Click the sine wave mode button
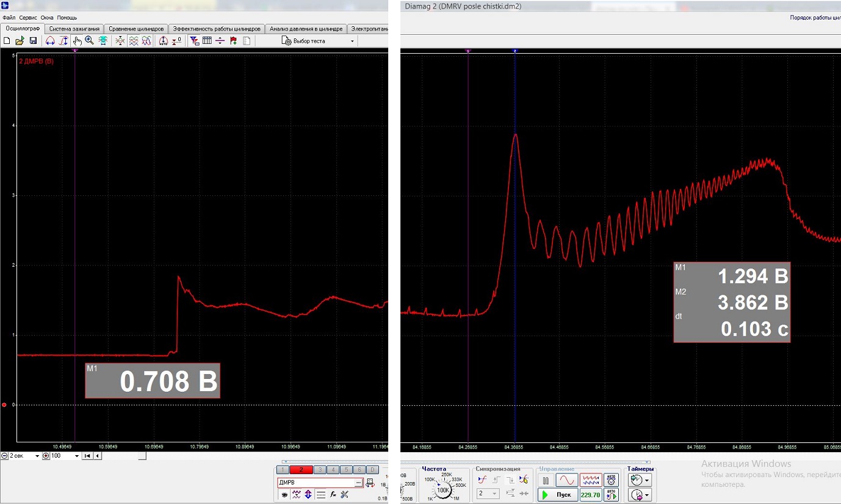 567,481
